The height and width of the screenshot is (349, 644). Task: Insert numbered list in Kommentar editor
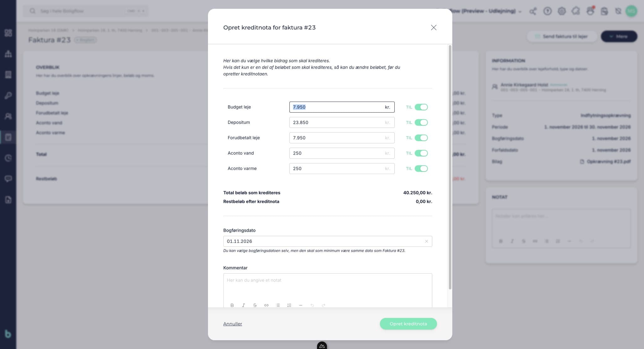coord(289,305)
